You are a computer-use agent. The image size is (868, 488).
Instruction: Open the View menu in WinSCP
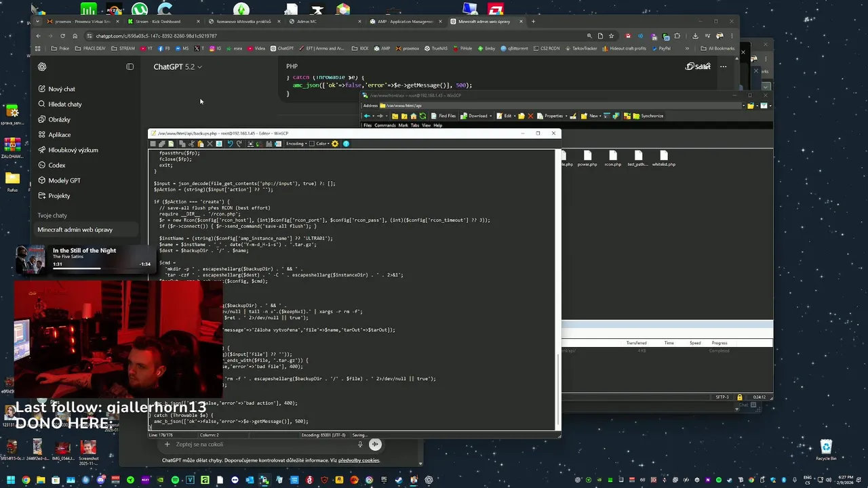click(427, 125)
